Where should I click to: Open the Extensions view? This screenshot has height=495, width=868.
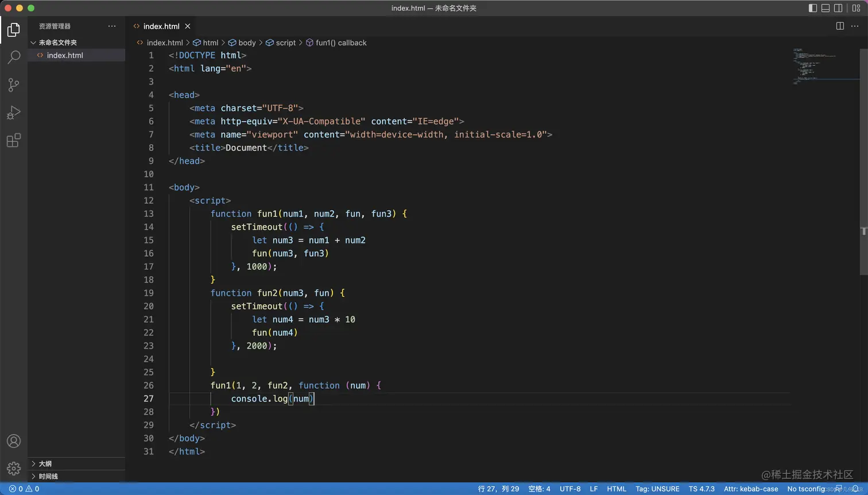[x=14, y=140]
